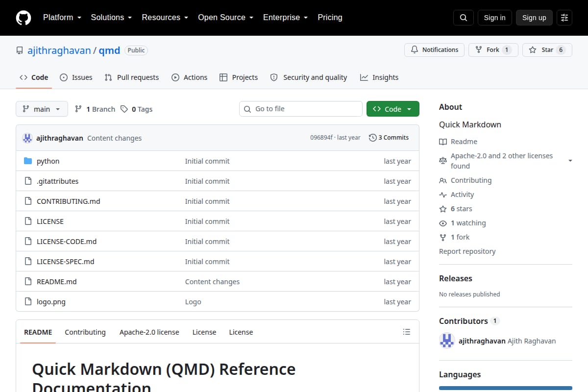
Task: Click contributor avatar of Ajith Raghavan
Action: [x=447, y=341]
